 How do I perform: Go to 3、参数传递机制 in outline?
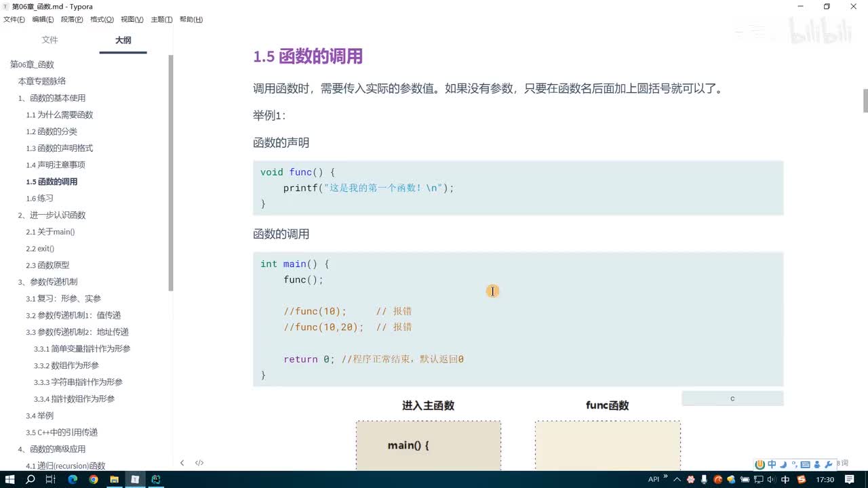tap(47, 282)
